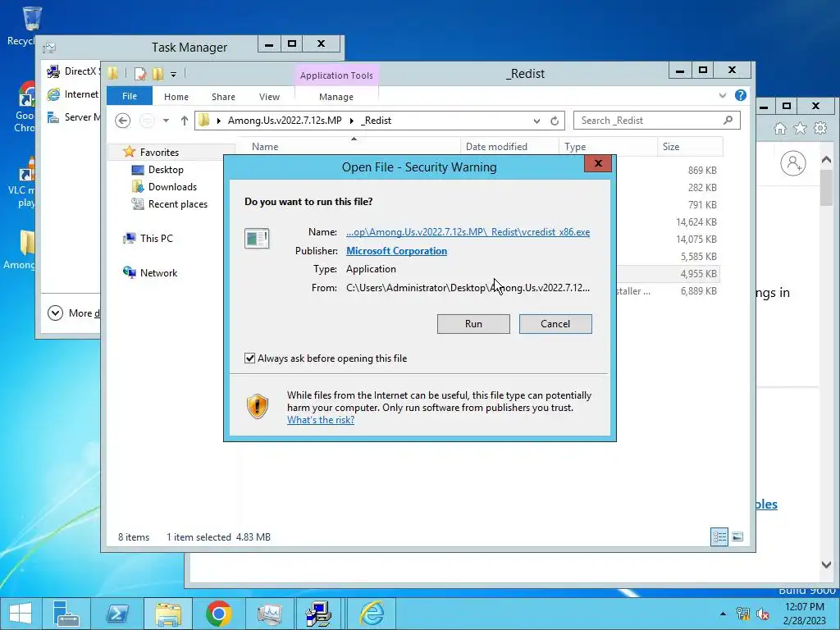Image resolution: width=840 pixels, height=630 pixels.
Task: Expand the ribbon with chevron arrow
Action: (x=723, y=95)
